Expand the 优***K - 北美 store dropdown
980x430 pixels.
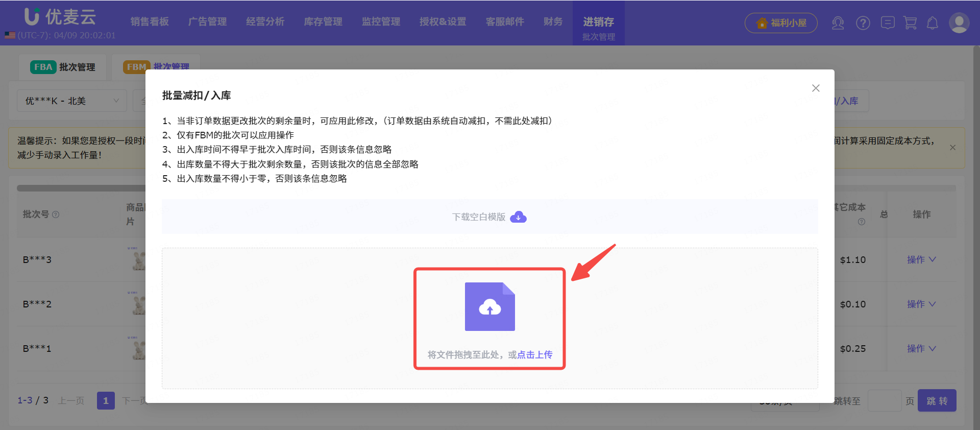tap(72, 101)
